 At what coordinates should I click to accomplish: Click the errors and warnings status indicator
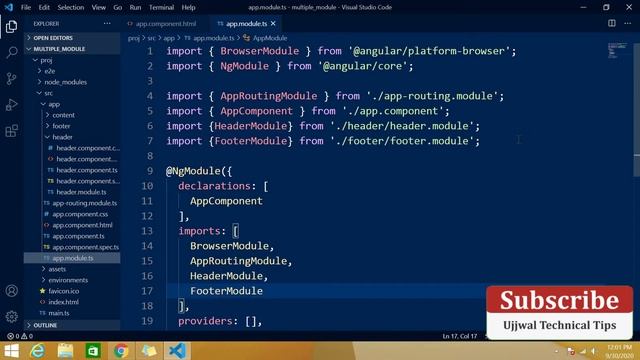(20, 336)
